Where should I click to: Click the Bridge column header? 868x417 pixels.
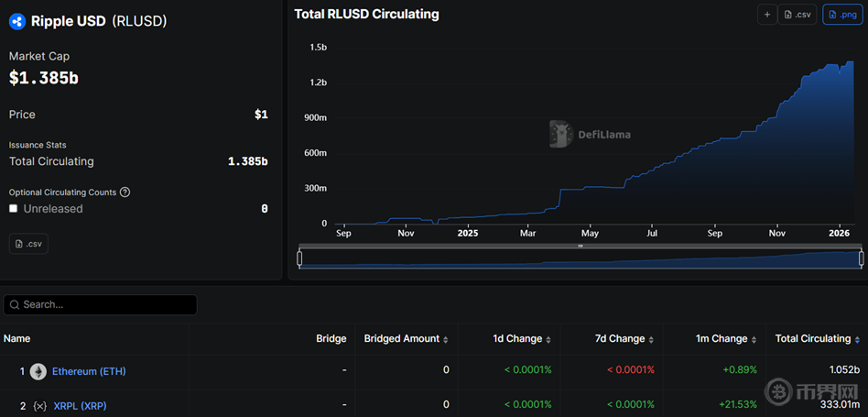click(331, 339)
